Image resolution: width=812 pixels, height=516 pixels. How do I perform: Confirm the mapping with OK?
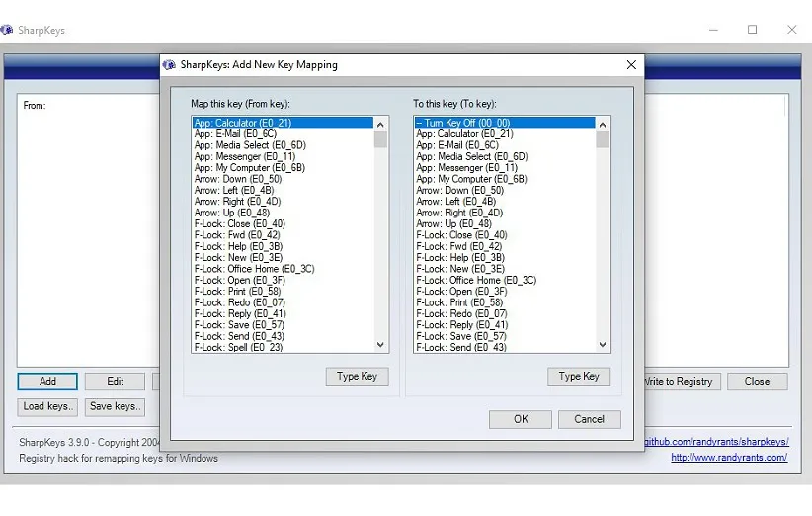pos(521,419)
